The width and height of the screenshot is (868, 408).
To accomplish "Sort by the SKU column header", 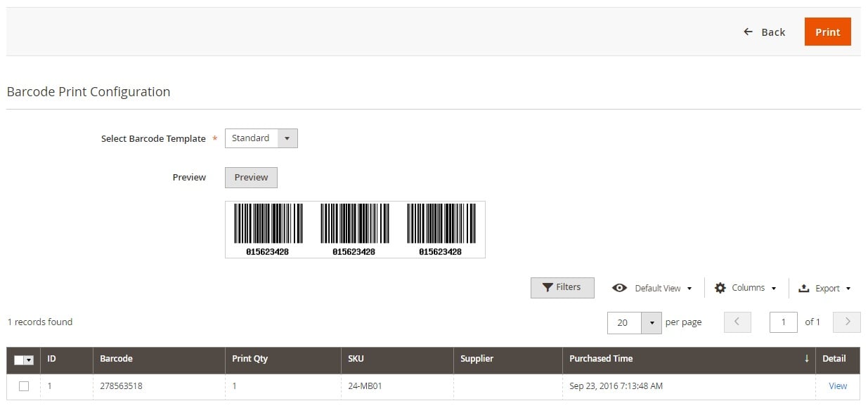I will click(x=396, y=359).
